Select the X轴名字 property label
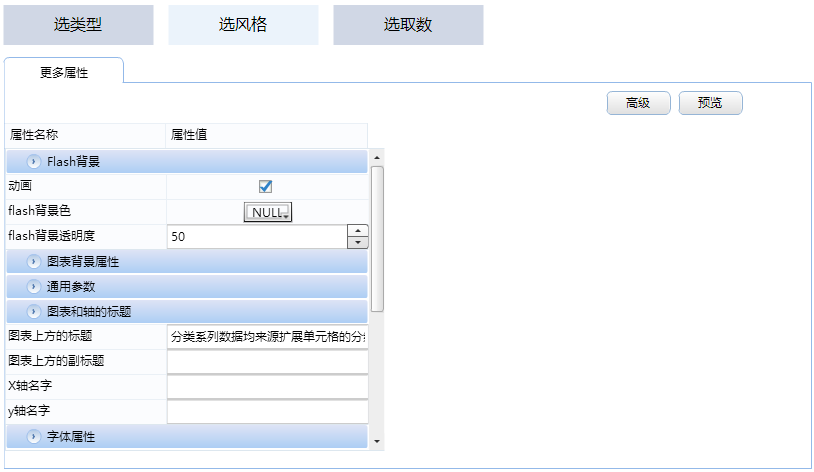 click(30, 385)
